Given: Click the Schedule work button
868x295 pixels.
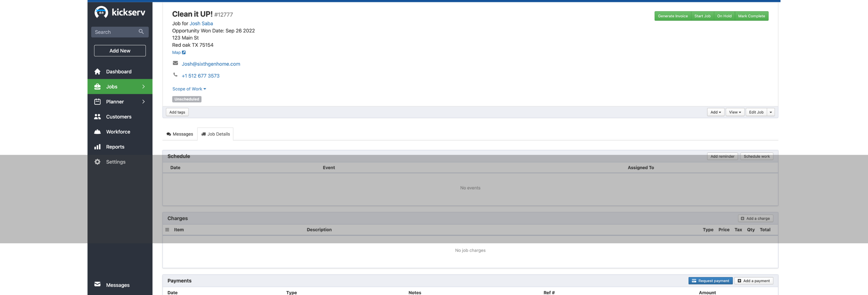Looking at the screenshot, I should coord(757,156).
